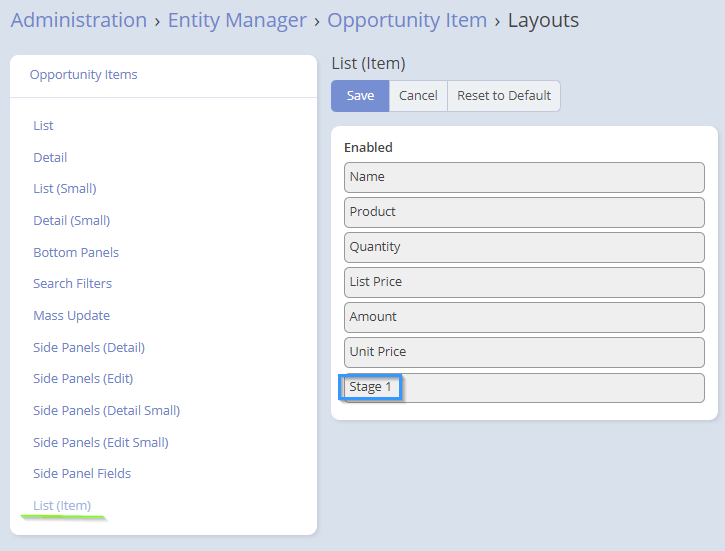Select Side Panel Fields layout

click(x=82, y=474)
